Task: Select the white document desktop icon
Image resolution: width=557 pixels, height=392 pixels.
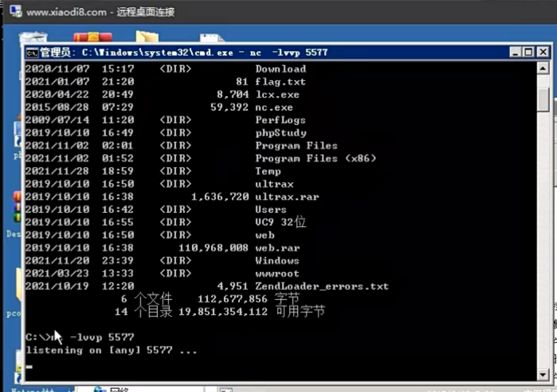Action: tap(212, 38)
